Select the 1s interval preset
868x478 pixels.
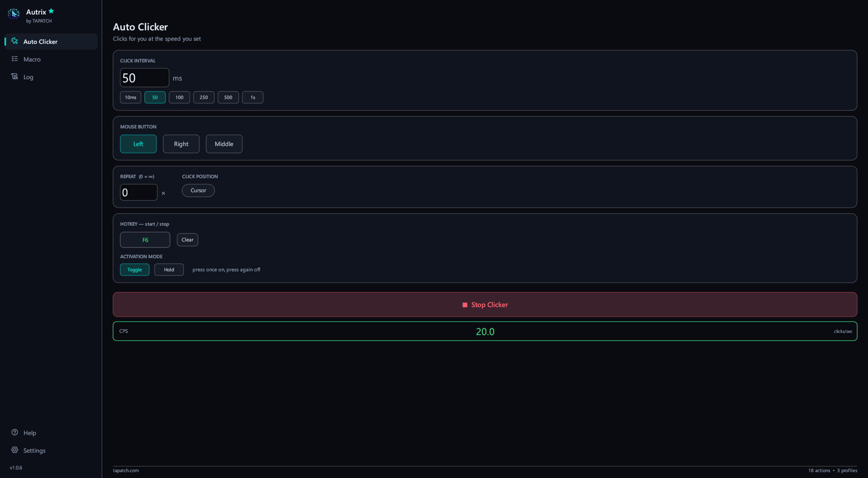tap(253, 97)
